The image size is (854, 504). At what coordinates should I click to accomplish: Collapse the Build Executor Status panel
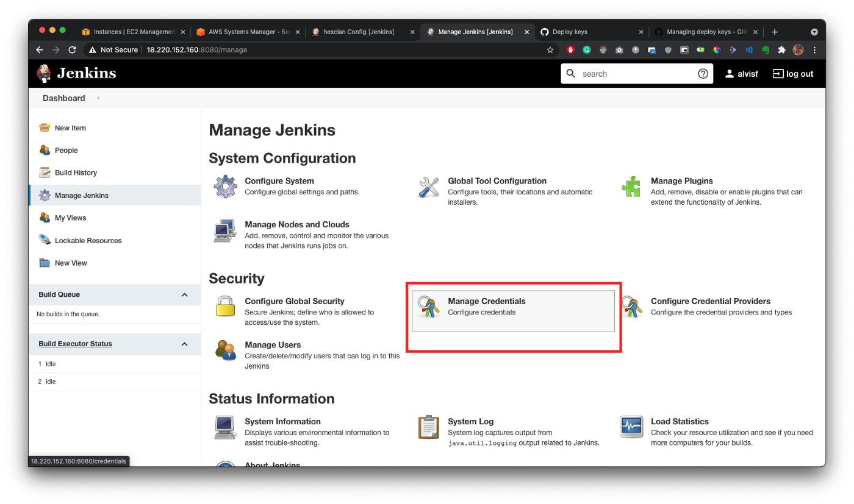[184, 344]
